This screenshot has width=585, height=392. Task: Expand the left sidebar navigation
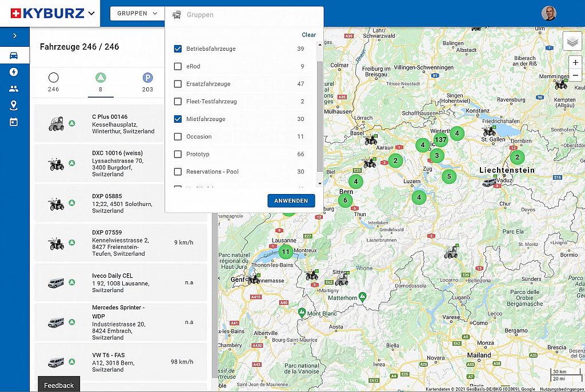14,36
